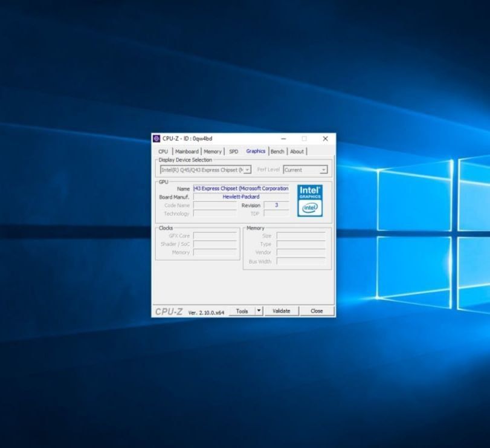Click the empty Code Name field
490x448 pixels.
[x=215, y=206]
